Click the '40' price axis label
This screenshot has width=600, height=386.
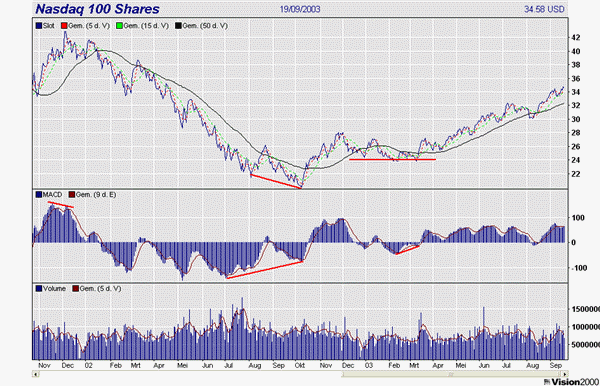click(x=576, y=51)
